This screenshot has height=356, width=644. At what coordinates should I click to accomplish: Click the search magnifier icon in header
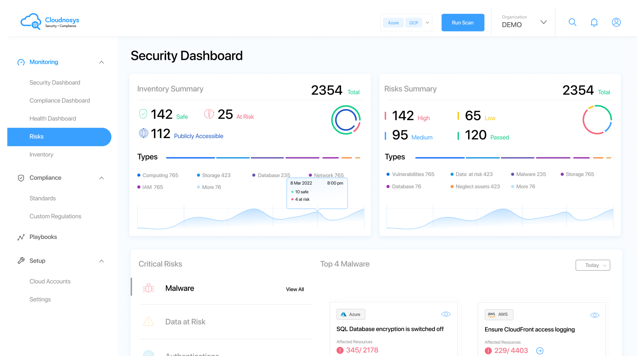click(x=572, y=22)
